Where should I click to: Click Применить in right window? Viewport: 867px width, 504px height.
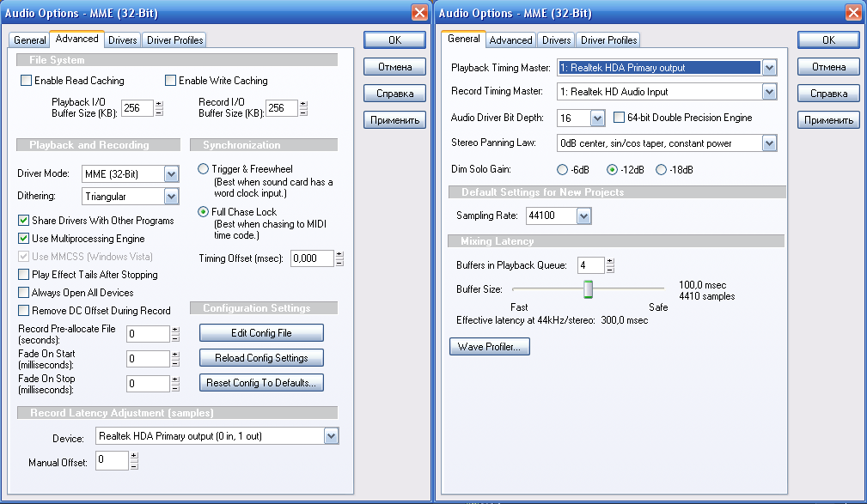(x=828, y=120)
